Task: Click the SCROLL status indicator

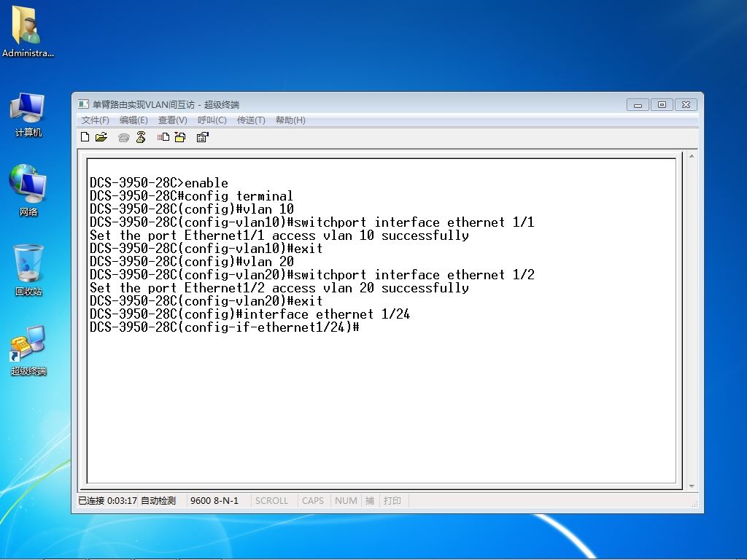Action: tap(271, 500)
